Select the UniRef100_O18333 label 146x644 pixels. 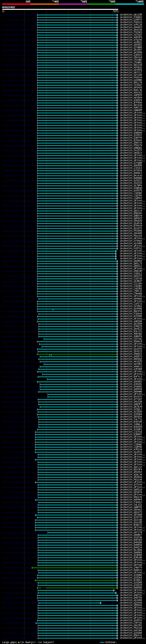point(131,183)
